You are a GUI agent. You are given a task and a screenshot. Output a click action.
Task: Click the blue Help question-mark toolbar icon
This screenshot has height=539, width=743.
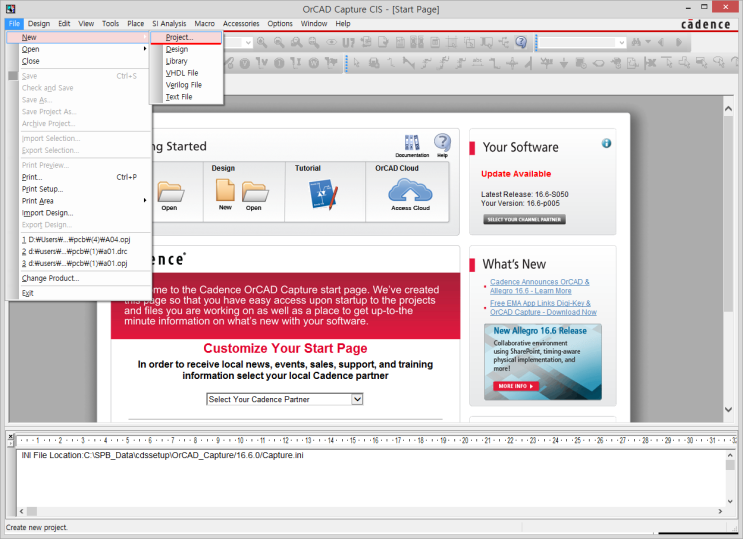pyautogui.click(x=521, y=43)
